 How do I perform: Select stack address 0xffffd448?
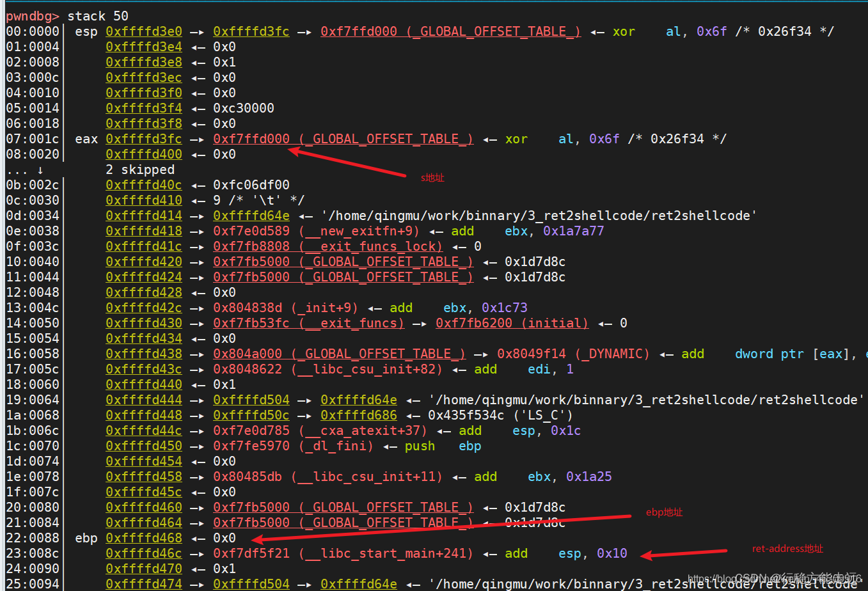[x=144, y=415]
